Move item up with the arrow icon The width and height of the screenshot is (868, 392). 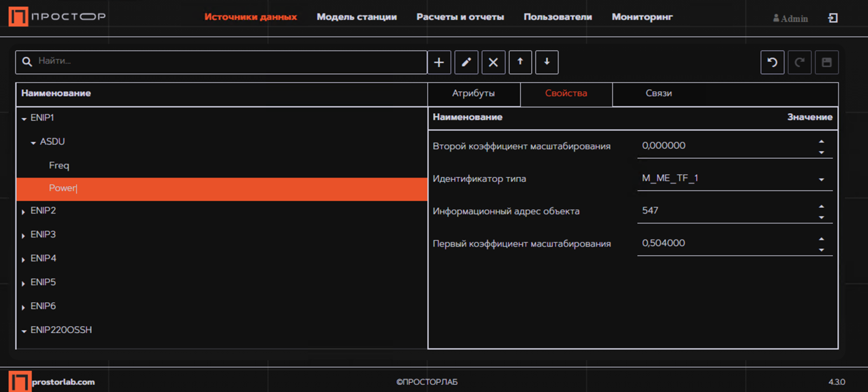point(520,63)
